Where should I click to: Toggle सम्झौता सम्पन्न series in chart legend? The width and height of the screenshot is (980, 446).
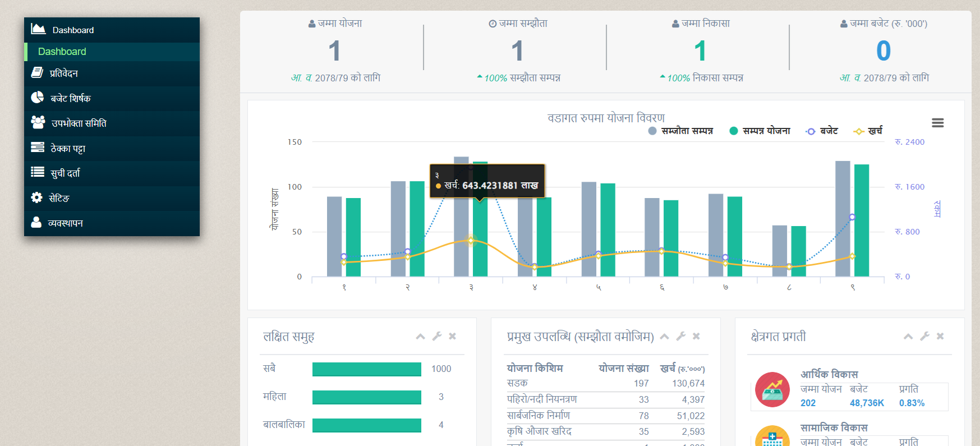tap(680, 131)
